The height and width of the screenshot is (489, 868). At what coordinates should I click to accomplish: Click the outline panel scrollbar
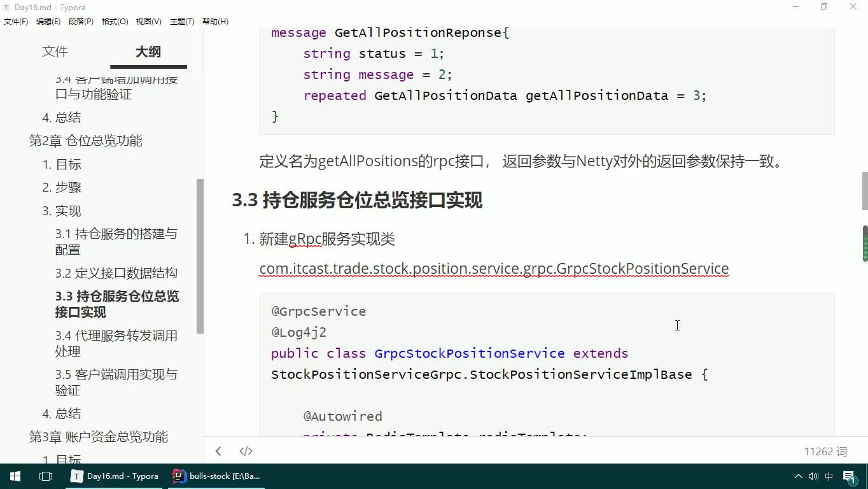pyautogui.click(x=200, y=257)
